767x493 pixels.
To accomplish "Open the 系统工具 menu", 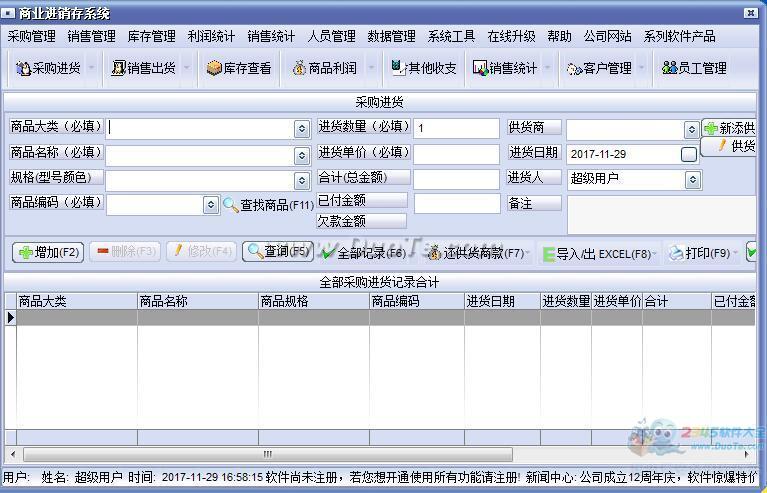I will pyautogui.click(x=451, y=36).
